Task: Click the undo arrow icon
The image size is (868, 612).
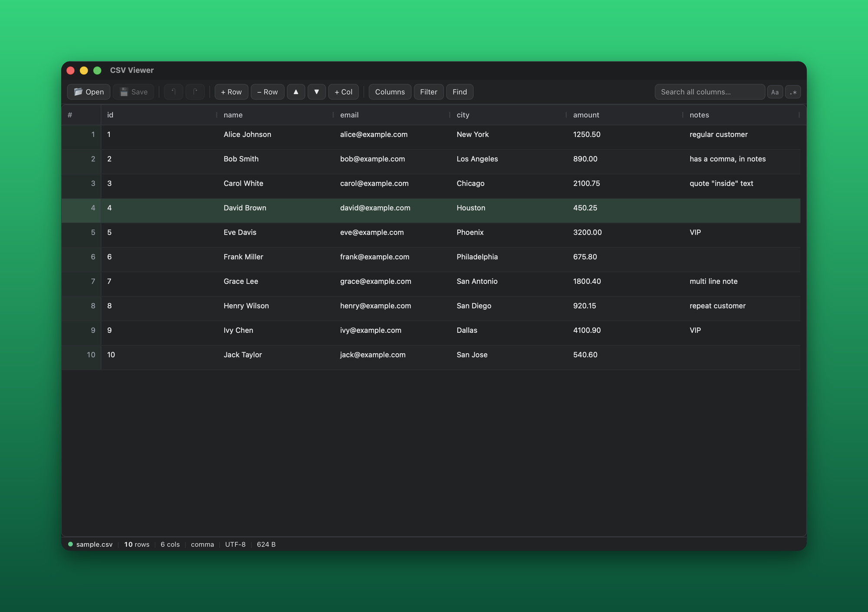Action: pos(174,92)
